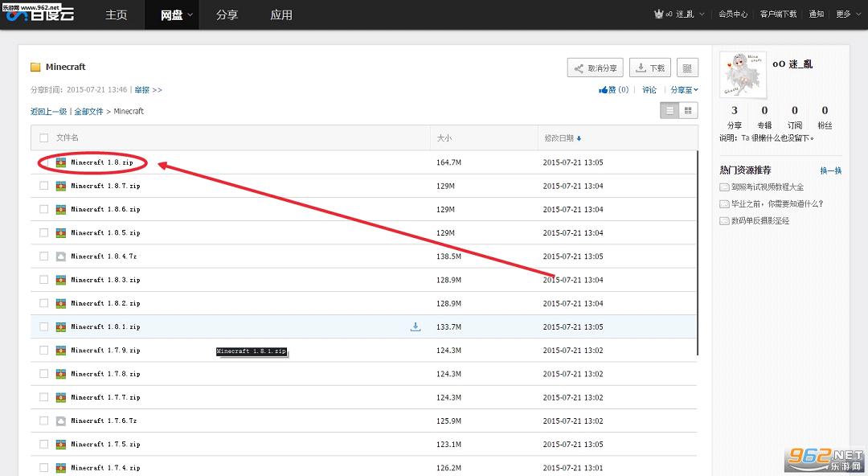Click the crown member icon by username

tap(659, 14)
